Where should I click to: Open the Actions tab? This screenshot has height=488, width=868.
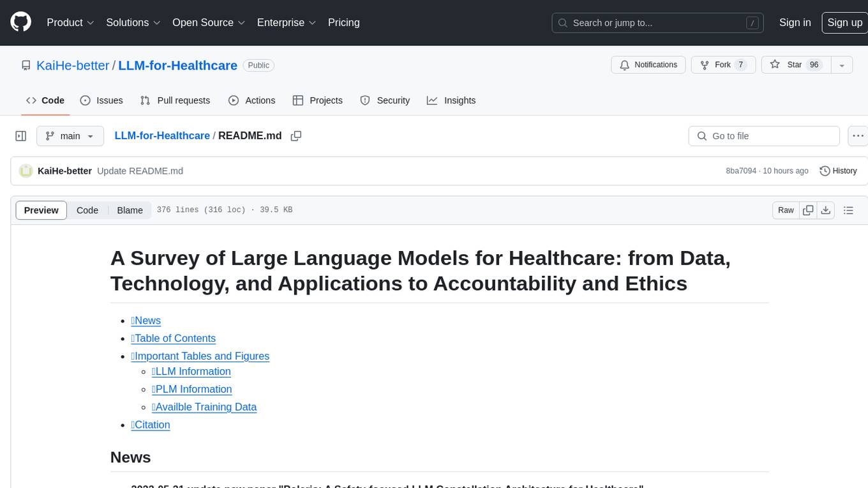coord(251,100)
